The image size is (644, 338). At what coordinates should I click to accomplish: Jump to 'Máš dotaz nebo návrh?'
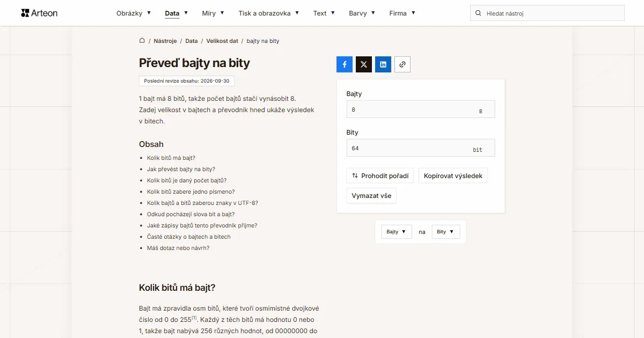(178, 248)
